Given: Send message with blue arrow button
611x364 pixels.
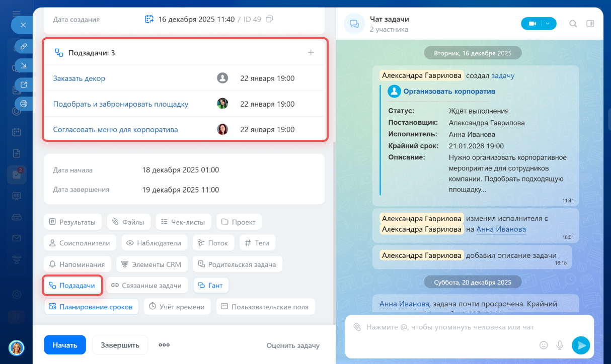Looking at the screenshot, I should (x=581, y=345).
